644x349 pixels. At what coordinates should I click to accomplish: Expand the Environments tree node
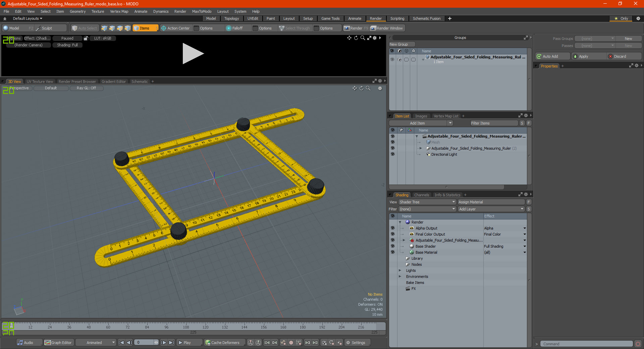point(400,277)
